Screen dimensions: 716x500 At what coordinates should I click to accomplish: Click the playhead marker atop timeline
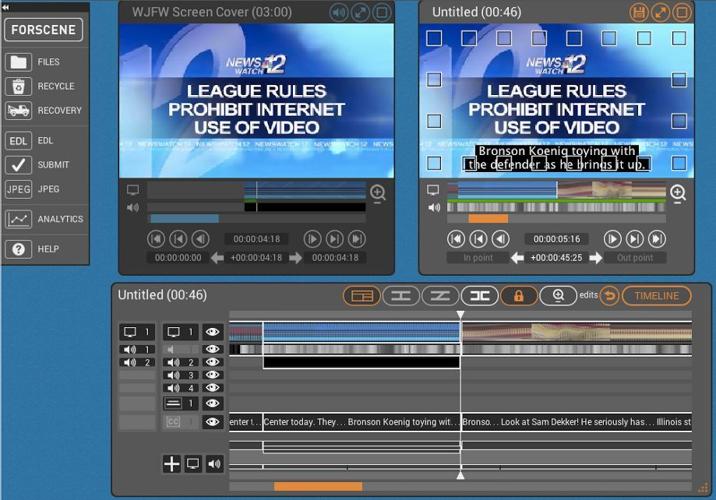point(461,314)
